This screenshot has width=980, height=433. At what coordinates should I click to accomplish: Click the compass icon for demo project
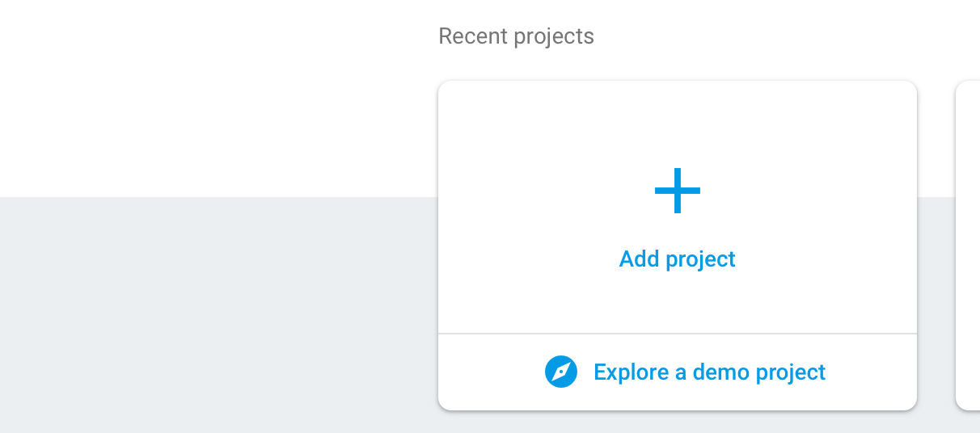(x=560, y=372)
